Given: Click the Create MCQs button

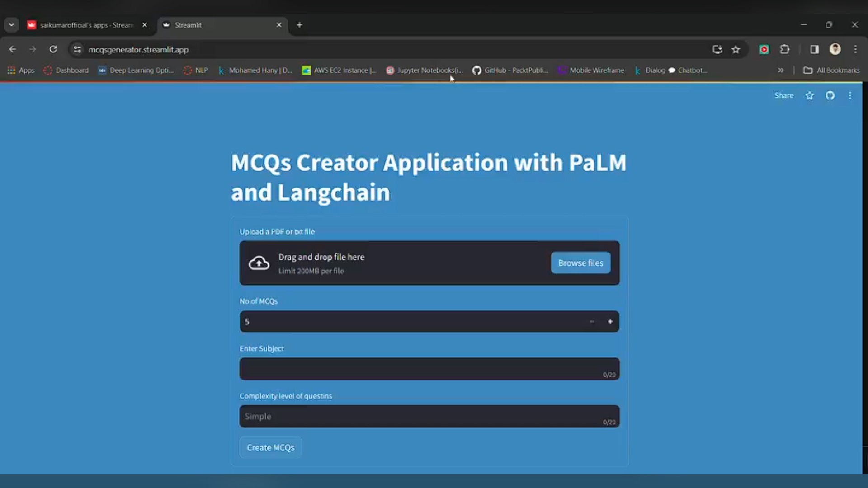Looking at the screenshot, I should tap(270, 447).
